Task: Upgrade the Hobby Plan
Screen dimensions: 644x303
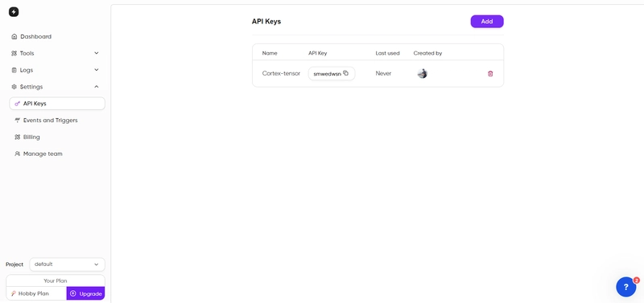Action: tap(85, 293)
